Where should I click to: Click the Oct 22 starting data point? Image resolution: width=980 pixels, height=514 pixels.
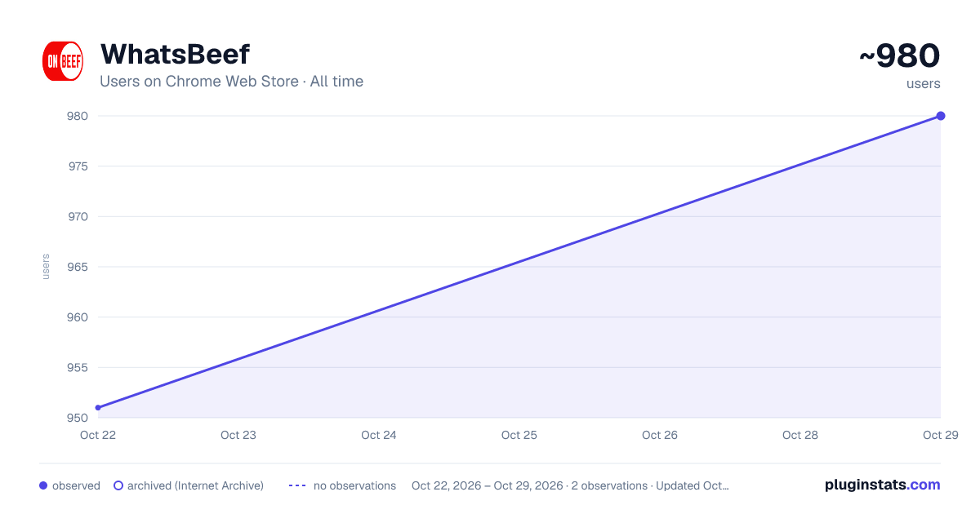click(x=98, y=408)
